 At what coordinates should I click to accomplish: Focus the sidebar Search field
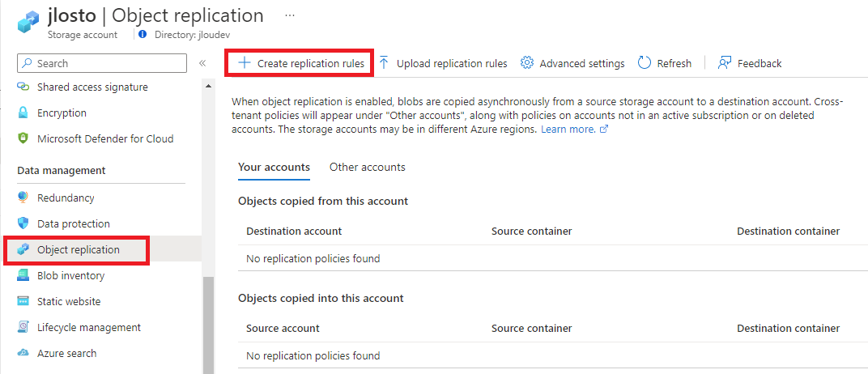(102, 64)
